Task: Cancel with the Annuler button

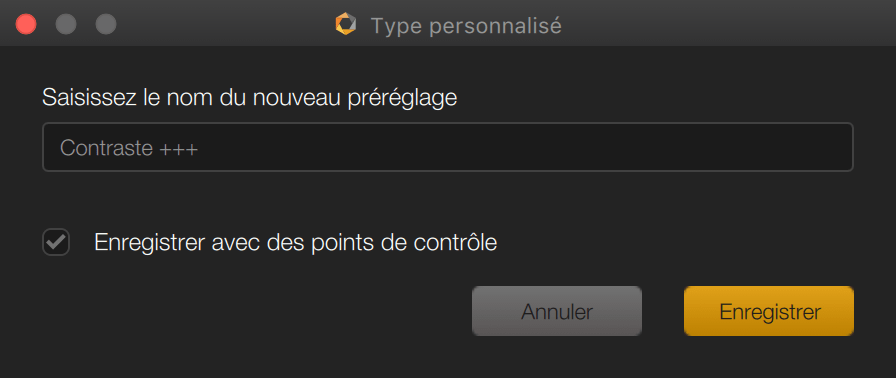Action: coord(557,311)
